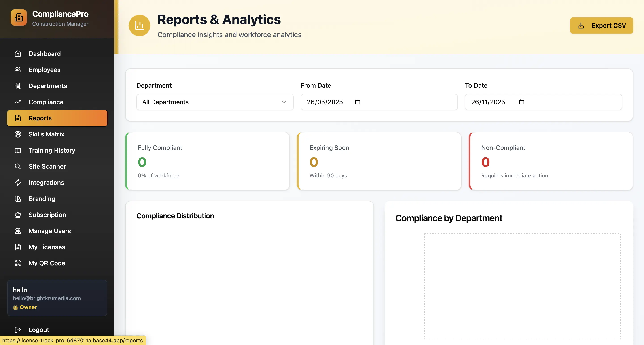The image size is (644, 345).
Task: Click the Export CSV button
Action: click(x=602, y=25)
